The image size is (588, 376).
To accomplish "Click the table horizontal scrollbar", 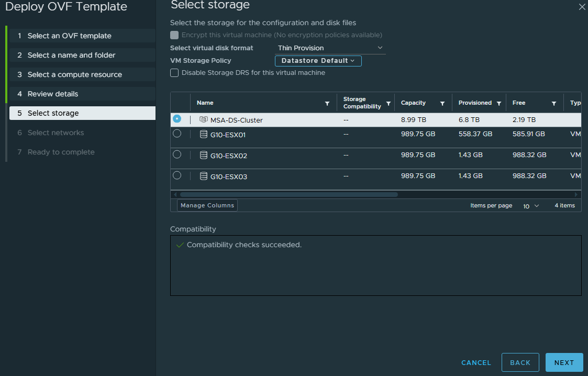I will point(289,194).
